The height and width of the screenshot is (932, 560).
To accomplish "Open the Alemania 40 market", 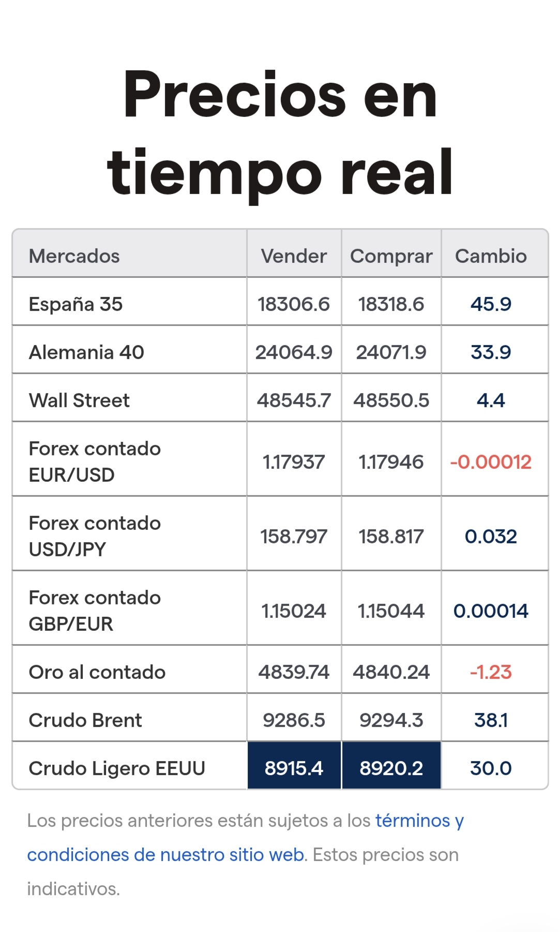I will (x=86, y=352).
